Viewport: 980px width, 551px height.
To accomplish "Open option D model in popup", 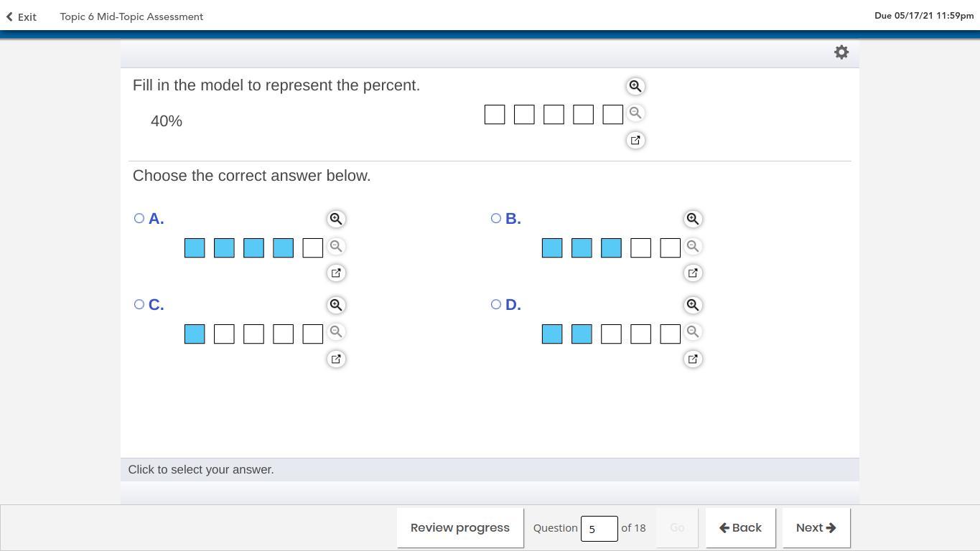I will point(693,359).
